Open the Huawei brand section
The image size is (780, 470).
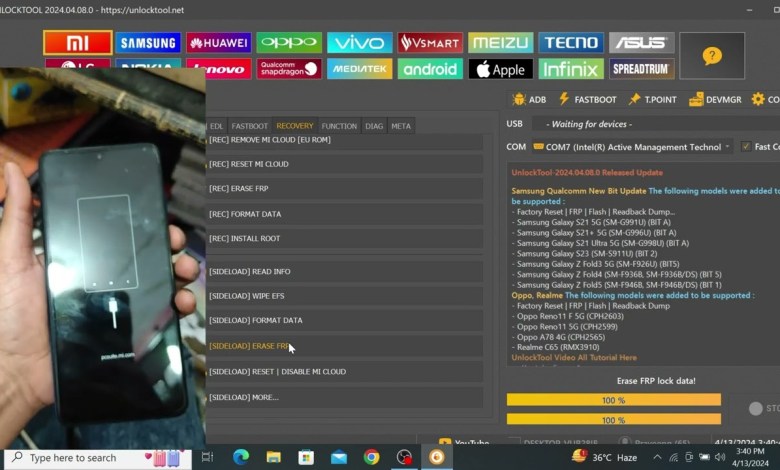(x=219, y=43)
